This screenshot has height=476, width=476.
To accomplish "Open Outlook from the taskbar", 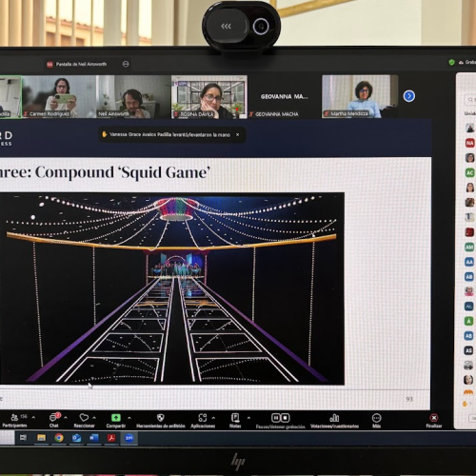I will pos(76,438).
